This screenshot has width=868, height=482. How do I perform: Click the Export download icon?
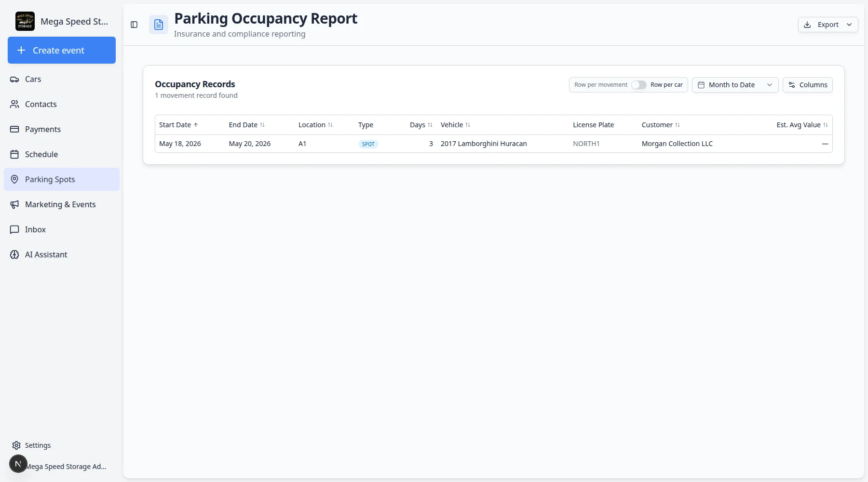coord(807,25)
